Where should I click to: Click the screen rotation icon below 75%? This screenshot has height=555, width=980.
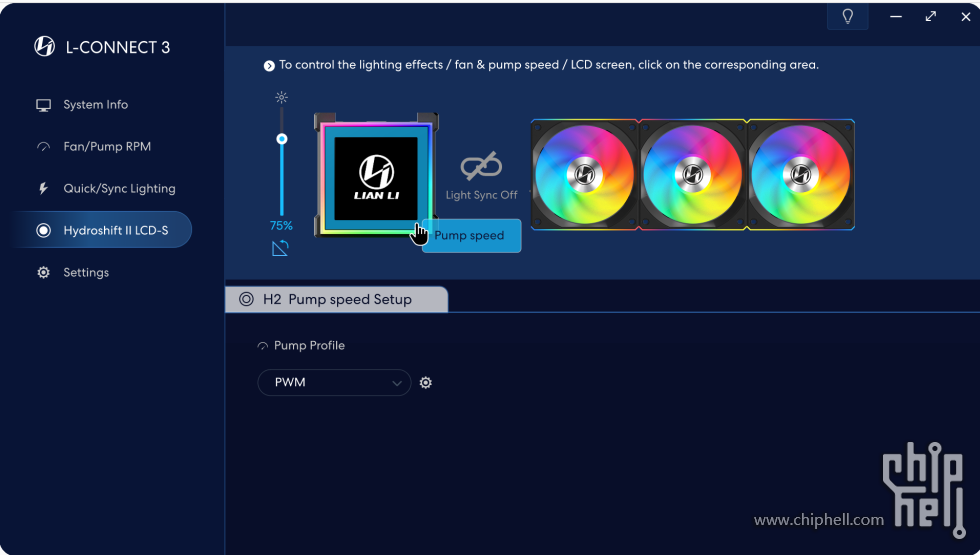281,248
